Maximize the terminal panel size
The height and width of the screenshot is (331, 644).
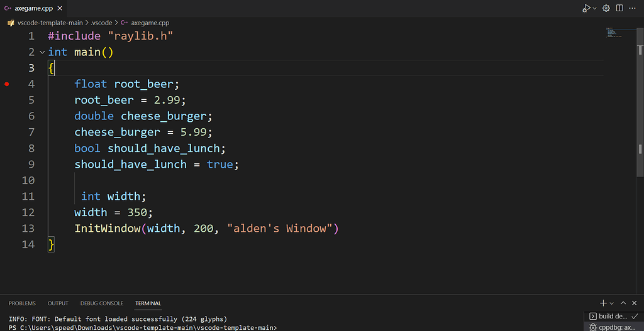623,303
